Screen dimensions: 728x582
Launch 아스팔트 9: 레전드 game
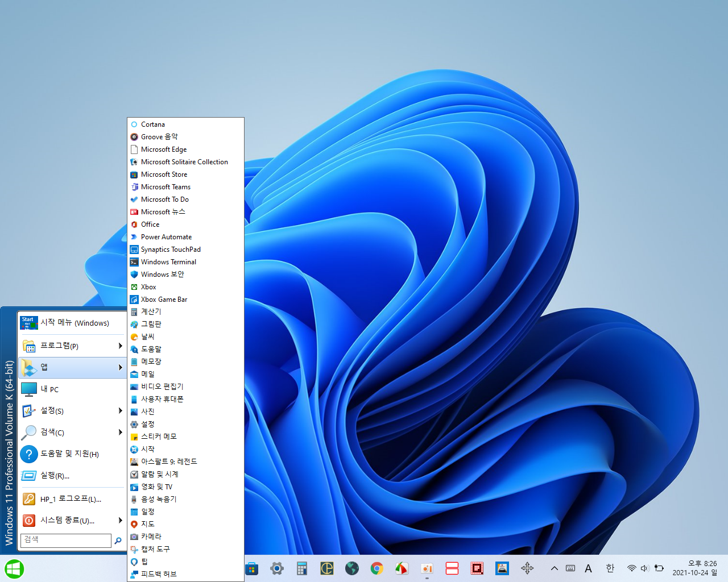coord(185,462)
